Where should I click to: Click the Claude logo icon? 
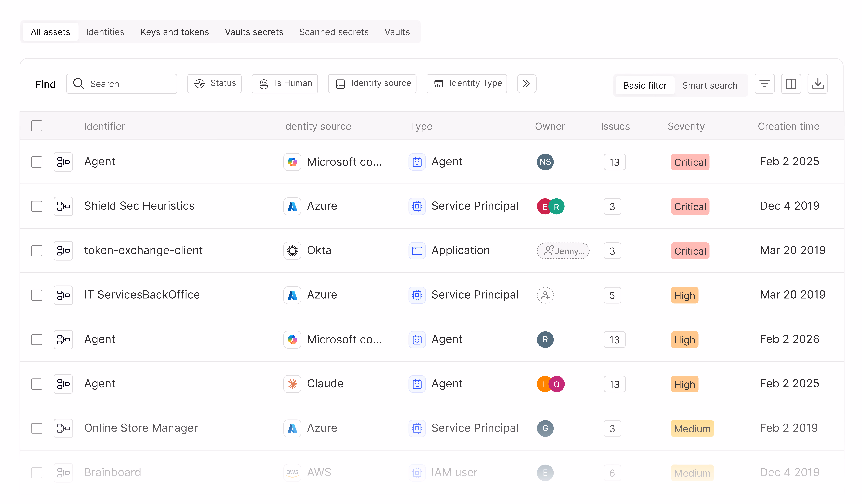point(292,384)
